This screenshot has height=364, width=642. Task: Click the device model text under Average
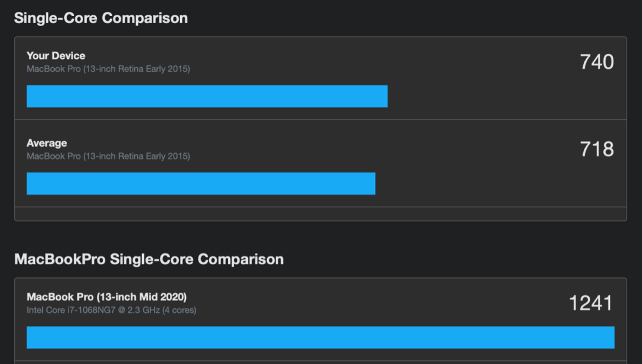[x=108, y=156]
